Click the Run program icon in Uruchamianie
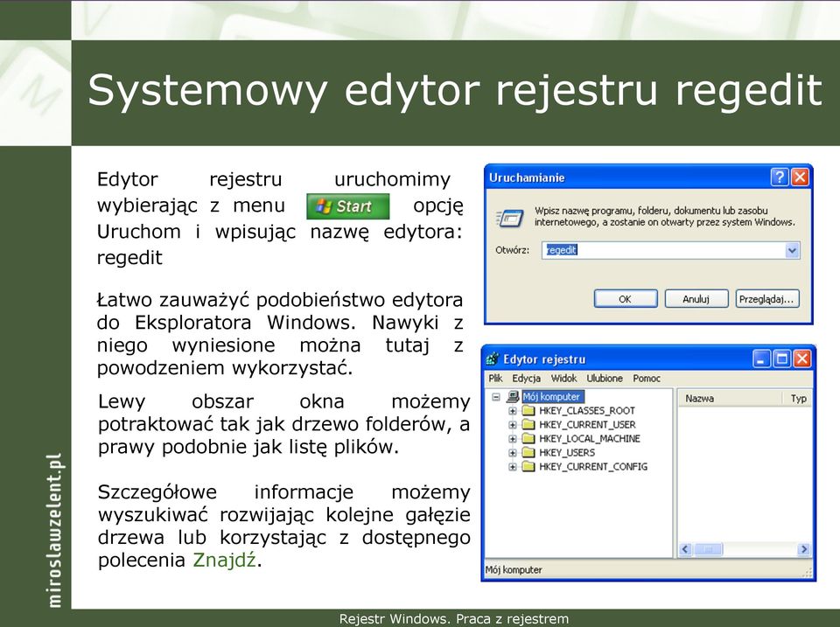Screen dimensions: 840x627 tap(509, 219)
